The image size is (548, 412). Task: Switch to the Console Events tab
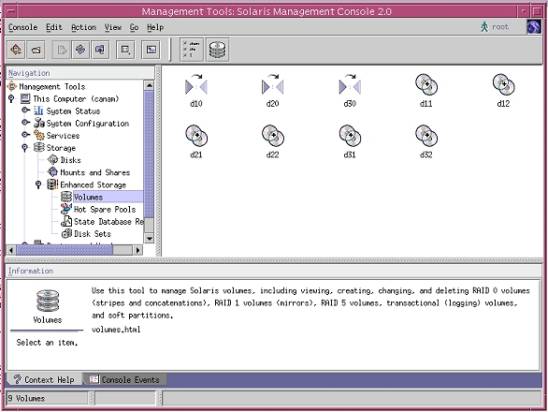point(124,380)
